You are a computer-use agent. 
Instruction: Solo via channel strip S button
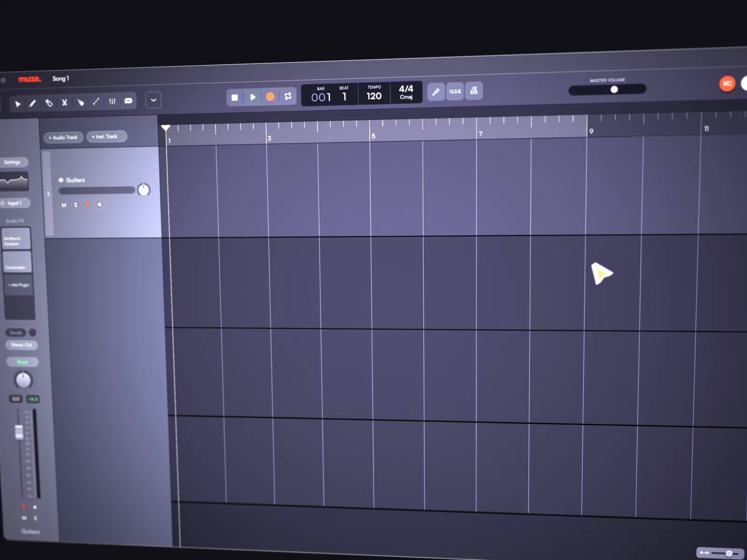point(35,518)
